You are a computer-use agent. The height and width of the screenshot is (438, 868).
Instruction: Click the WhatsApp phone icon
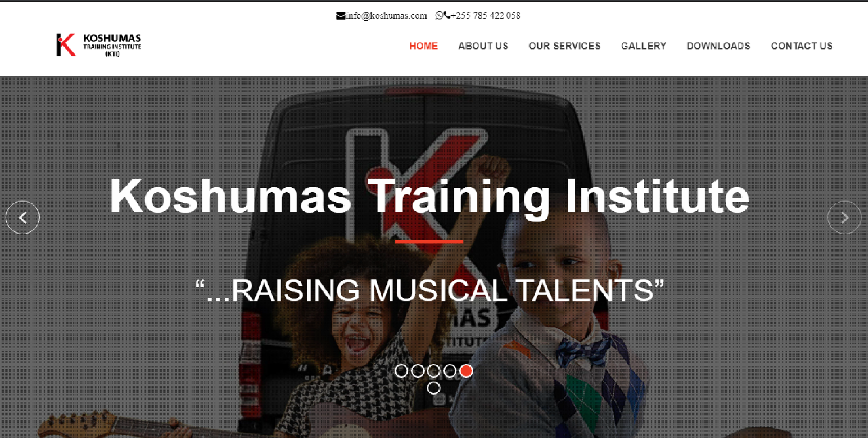pyautogui.click(x=439, y=15)
